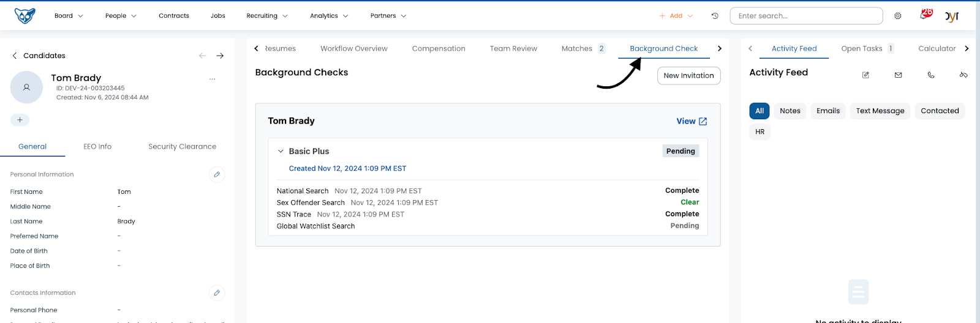Click New Invitation button

pyautogui.click(x=689, y=76)
